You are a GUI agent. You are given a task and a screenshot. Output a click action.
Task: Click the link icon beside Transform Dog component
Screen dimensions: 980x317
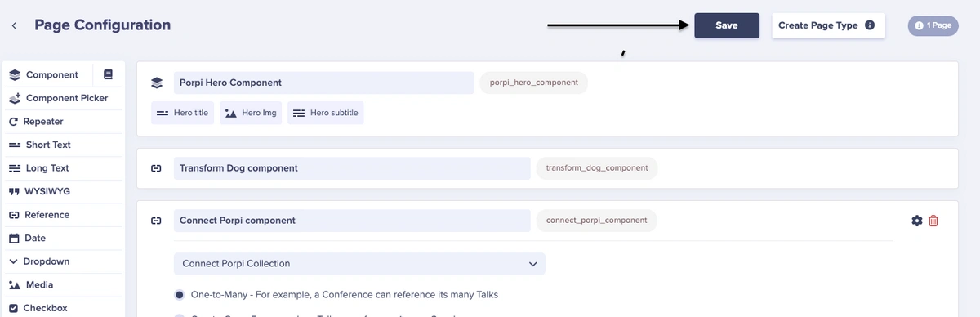tap(157, 168)
